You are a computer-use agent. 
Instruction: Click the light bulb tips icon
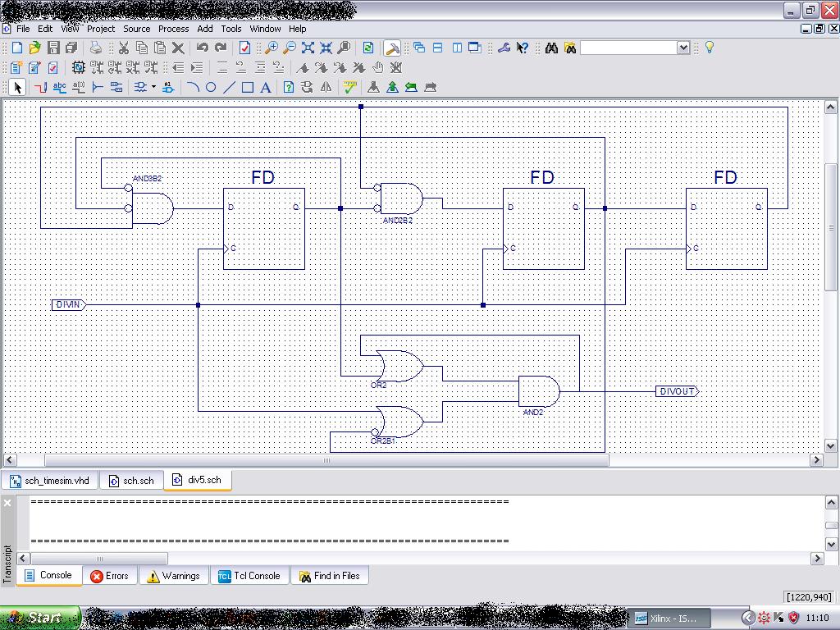(710, 48)
